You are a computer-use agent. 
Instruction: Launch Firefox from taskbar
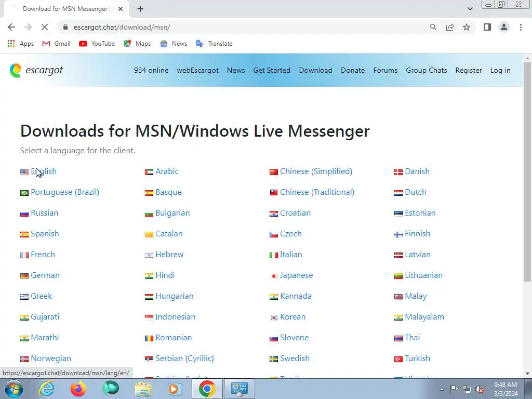click(x=78, y=389)
